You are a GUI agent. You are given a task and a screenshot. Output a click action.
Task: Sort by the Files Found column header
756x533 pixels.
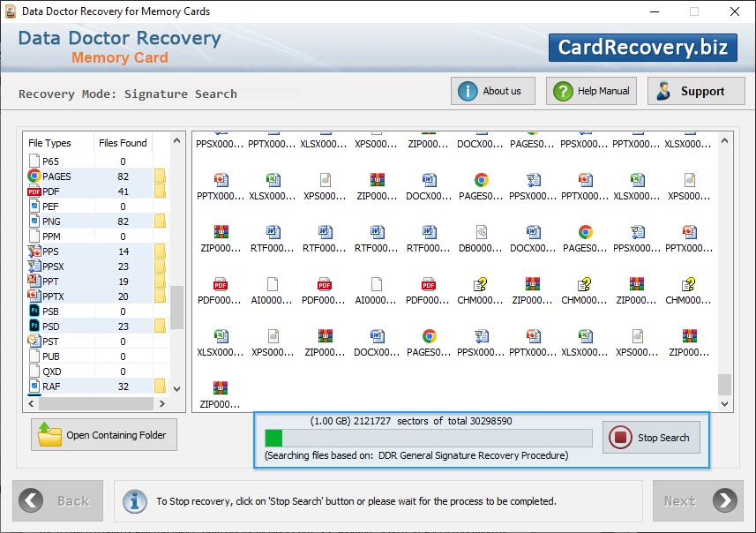[x=123, y=143]
